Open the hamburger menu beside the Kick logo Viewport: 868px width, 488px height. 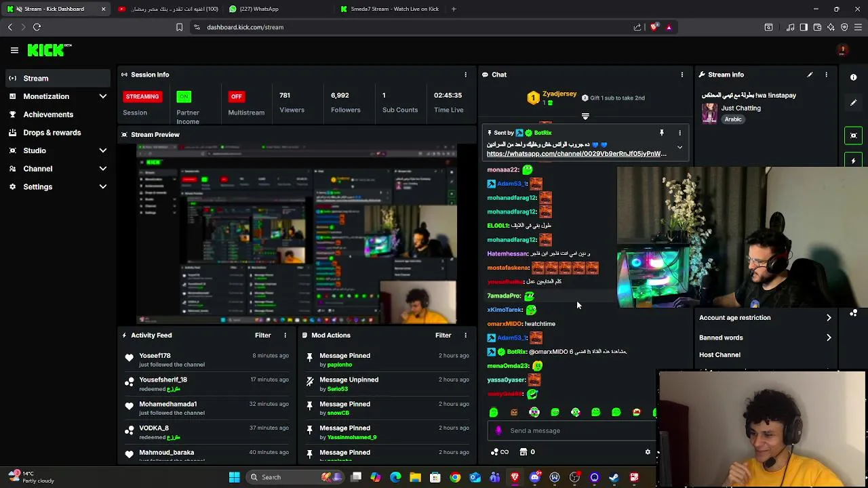tap(14, 50)
